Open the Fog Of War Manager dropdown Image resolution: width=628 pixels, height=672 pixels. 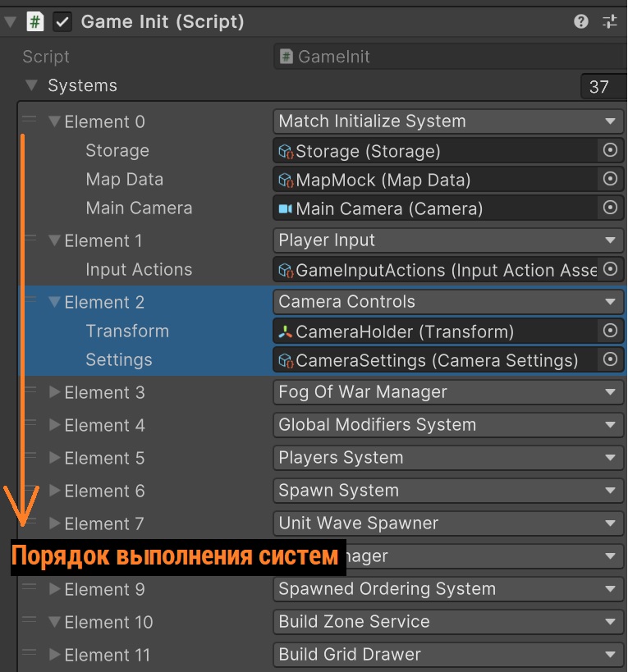(447, 392)
